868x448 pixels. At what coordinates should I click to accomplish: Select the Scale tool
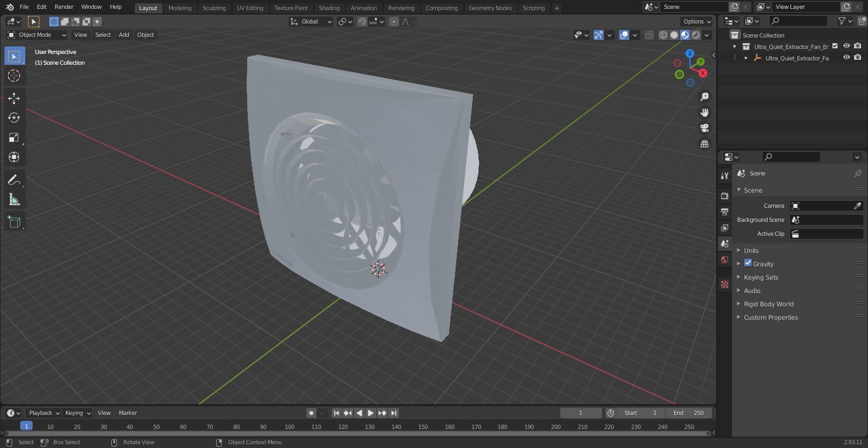pyautogui.click(x=14, y=137)
